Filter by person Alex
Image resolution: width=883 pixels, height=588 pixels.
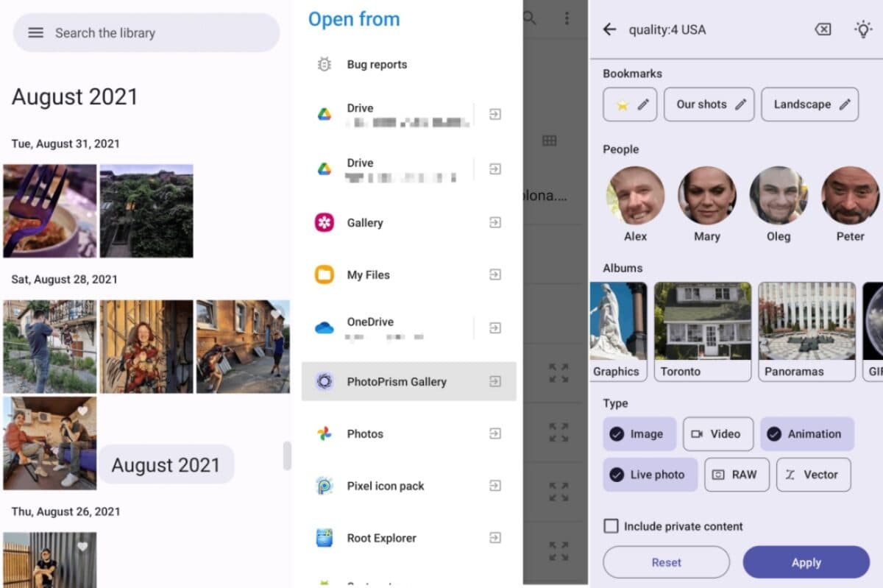pos(635,196)
